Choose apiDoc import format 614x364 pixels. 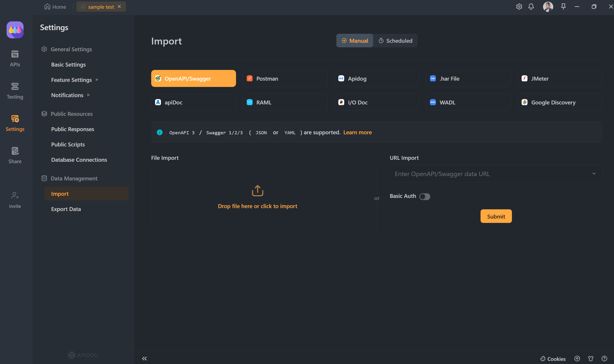193,102
